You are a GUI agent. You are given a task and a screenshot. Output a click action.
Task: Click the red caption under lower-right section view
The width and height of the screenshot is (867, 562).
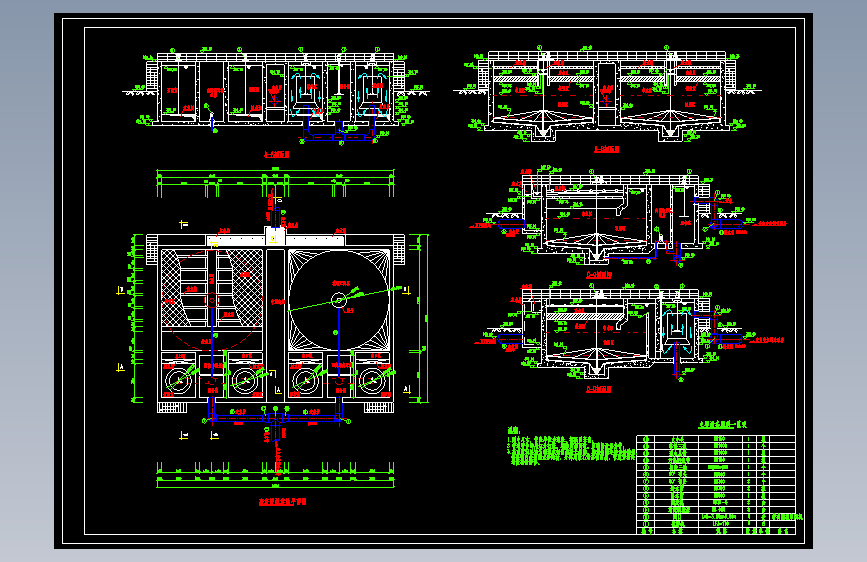(599, 389)
